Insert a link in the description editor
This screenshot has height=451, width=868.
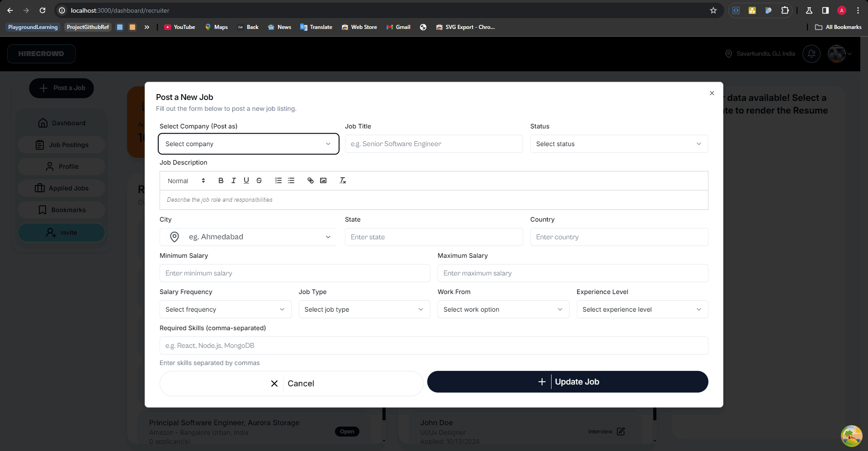point(311,180)
